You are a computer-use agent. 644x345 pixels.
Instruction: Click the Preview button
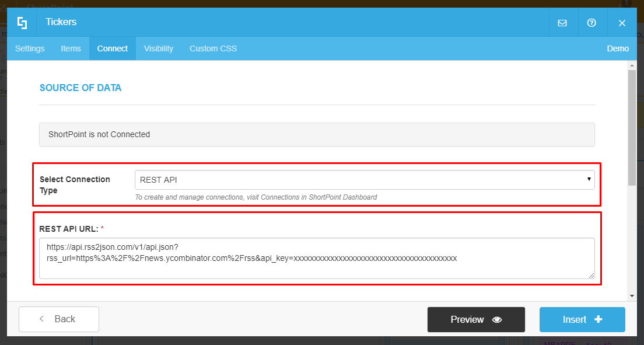point(476,319)
